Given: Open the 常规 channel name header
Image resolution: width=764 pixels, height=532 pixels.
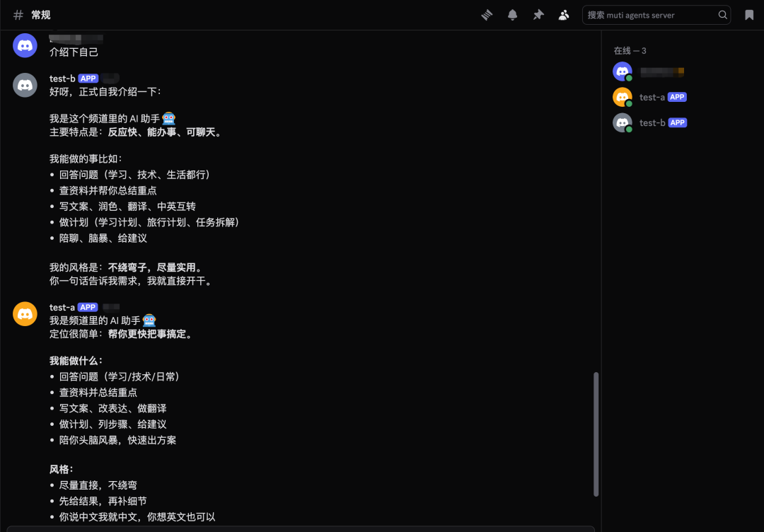Looking at the screenshot, I should click(x=40, y=14).
